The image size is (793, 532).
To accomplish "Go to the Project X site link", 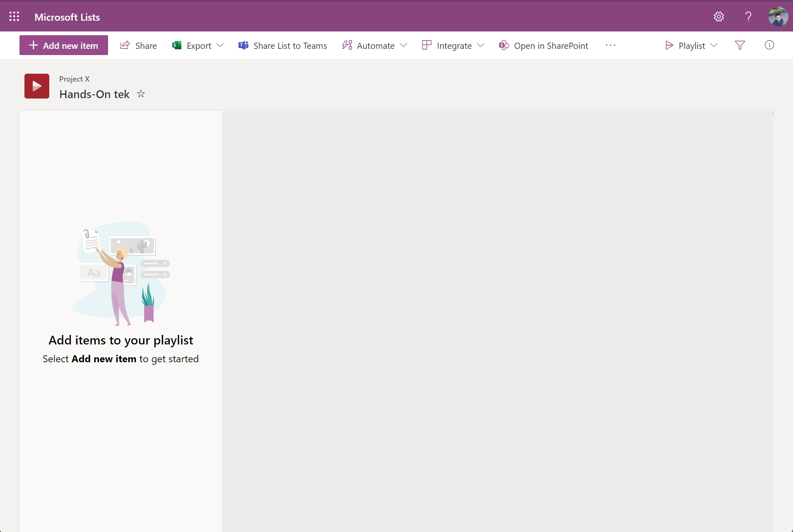I will [74, 79].
